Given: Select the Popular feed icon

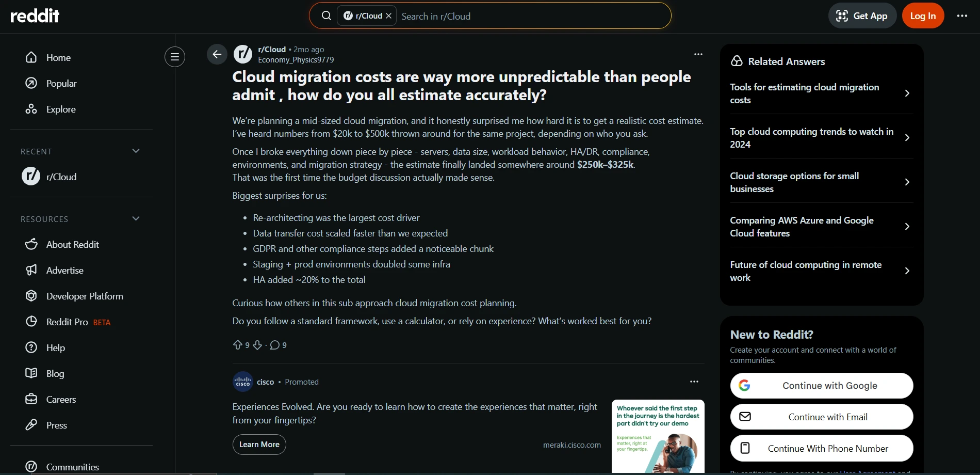Looking at the screenshot, I should click(x=31, y=83).
